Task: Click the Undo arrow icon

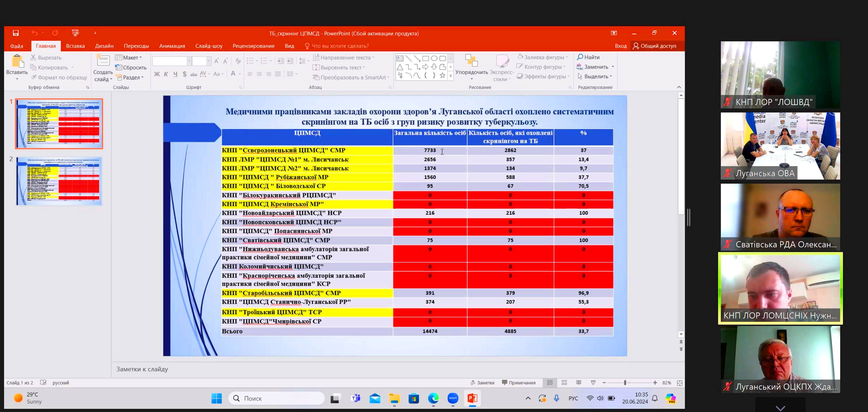Action: coord(34,33)
